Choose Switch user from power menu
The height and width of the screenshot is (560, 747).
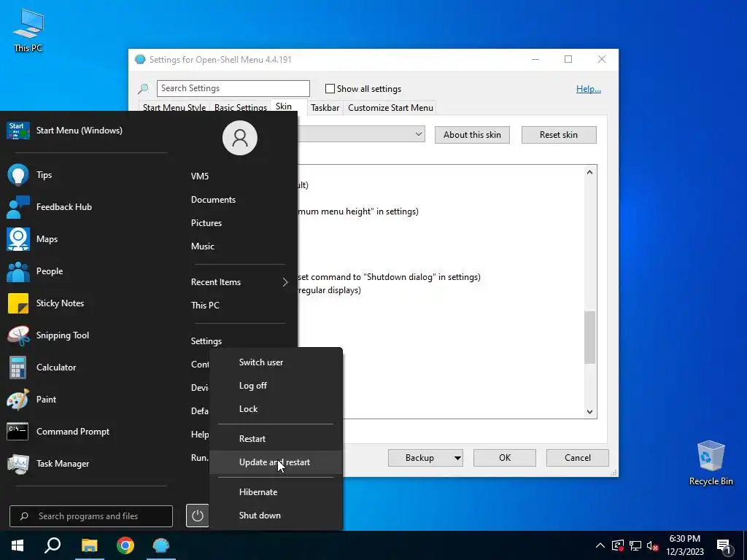tap(275, 362)
